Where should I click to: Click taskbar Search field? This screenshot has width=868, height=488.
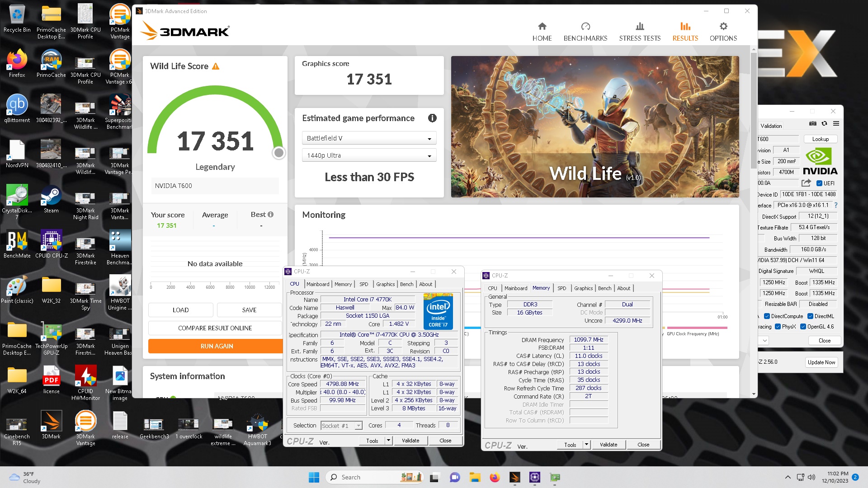[x=374, y=477]
